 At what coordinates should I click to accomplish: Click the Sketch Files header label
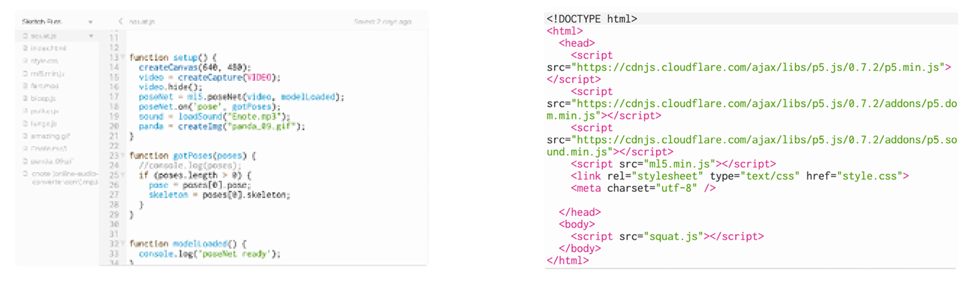click(42, 22)
